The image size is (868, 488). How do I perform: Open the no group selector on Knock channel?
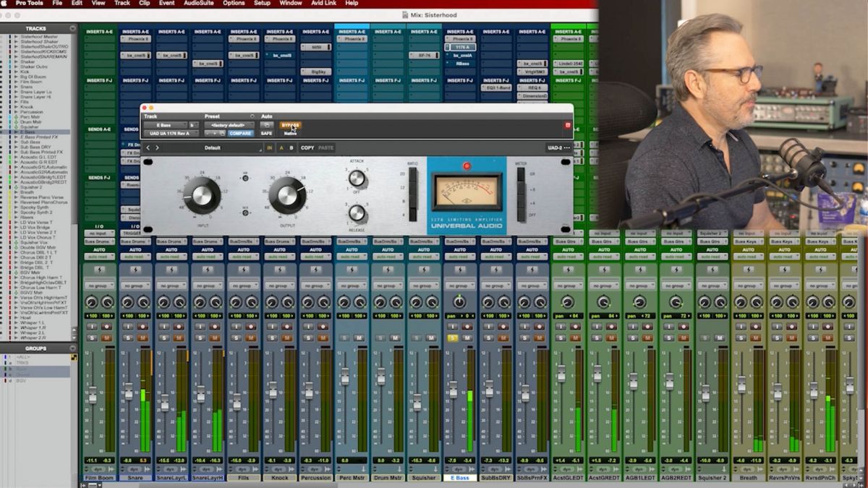coord(281,285)
